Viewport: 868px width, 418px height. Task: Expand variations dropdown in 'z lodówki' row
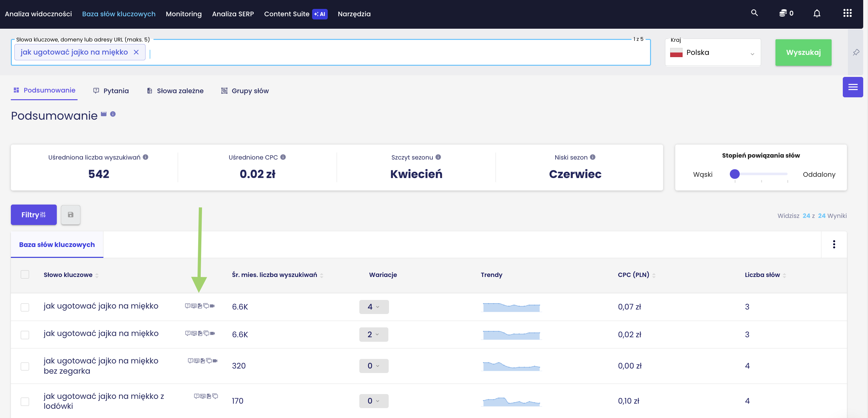coord(374,401)
